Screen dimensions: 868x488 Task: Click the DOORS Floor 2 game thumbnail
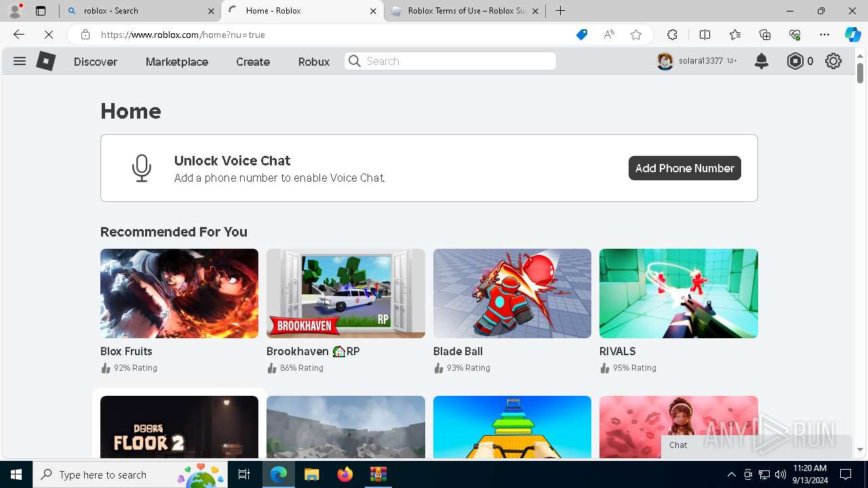tap(179, 427)
